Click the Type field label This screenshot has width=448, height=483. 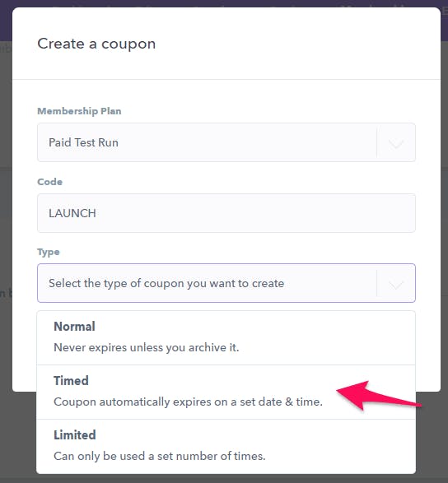(x=49, y=253)
